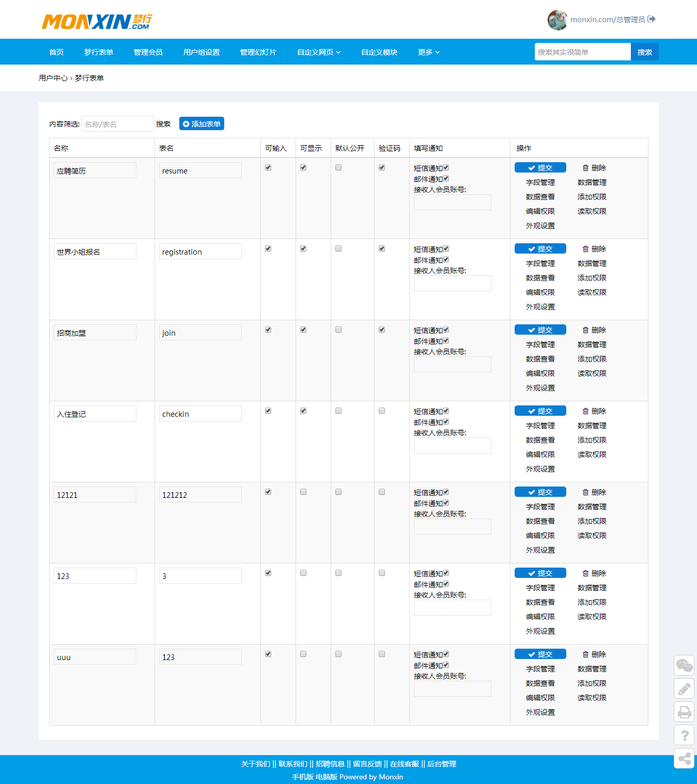Open the 管理会员 menu item
697x784 pixels.
pyautogui.click(x=148, y=52)
